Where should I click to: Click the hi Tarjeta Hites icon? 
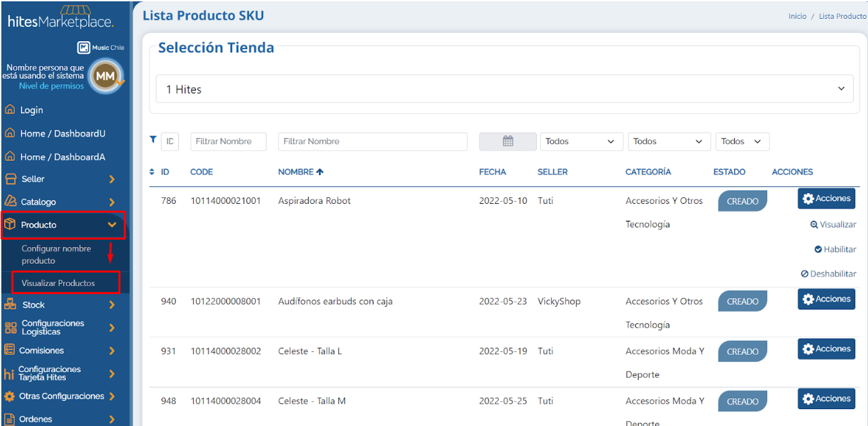click(x=9, y=374)
